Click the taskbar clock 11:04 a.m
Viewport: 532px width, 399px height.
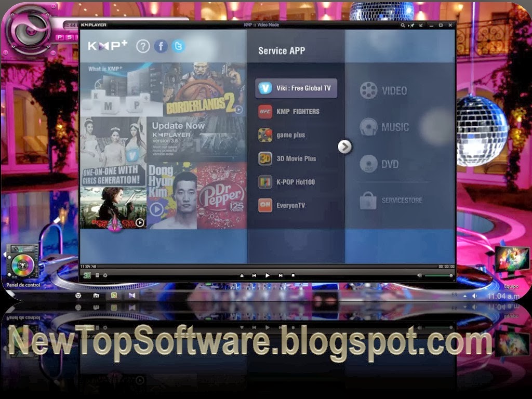click(x=503, y=296)
